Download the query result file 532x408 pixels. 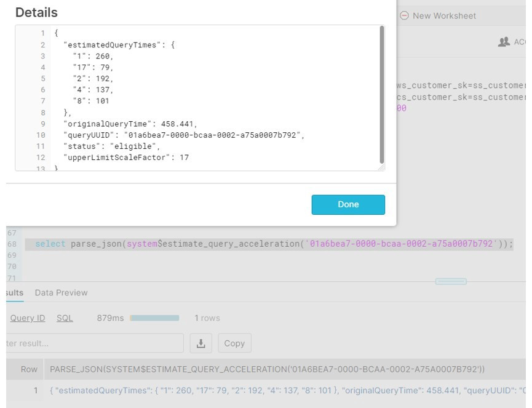pyautogui.click(x=201, y=343)
